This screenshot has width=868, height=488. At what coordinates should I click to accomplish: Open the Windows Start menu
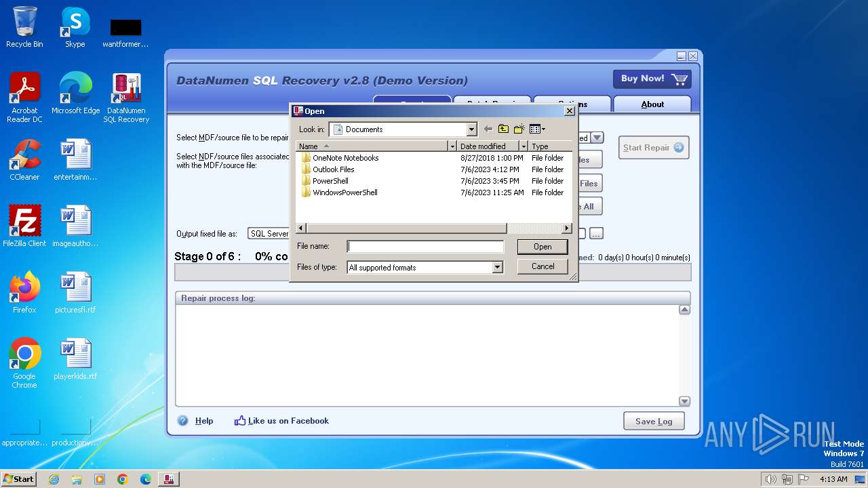pyautogui.click(x=18, y=479)
